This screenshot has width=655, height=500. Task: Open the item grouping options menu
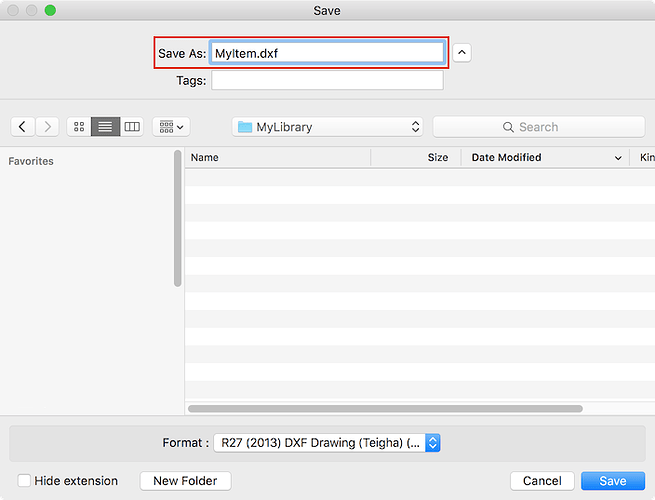click(x=172, y=127)
